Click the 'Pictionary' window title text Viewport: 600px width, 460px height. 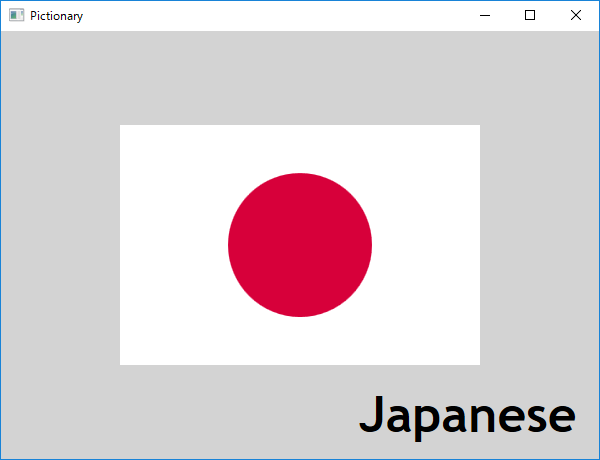[57, 16]
